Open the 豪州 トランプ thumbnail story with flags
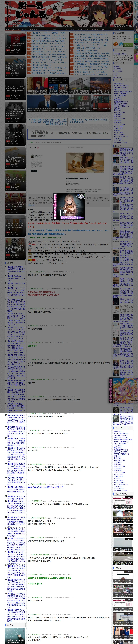The height and width of the screenshot is (644, 138). (x=58, y=86)
